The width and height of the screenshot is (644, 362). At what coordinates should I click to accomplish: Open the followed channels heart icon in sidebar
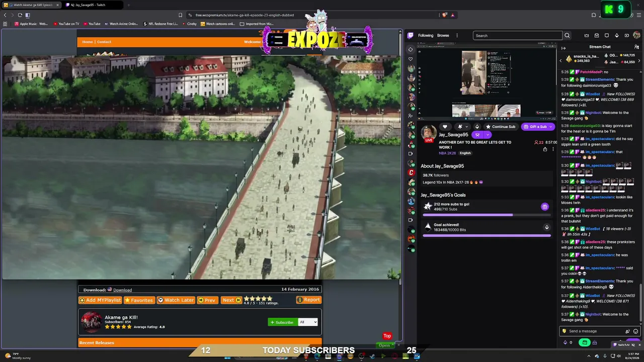411,59
